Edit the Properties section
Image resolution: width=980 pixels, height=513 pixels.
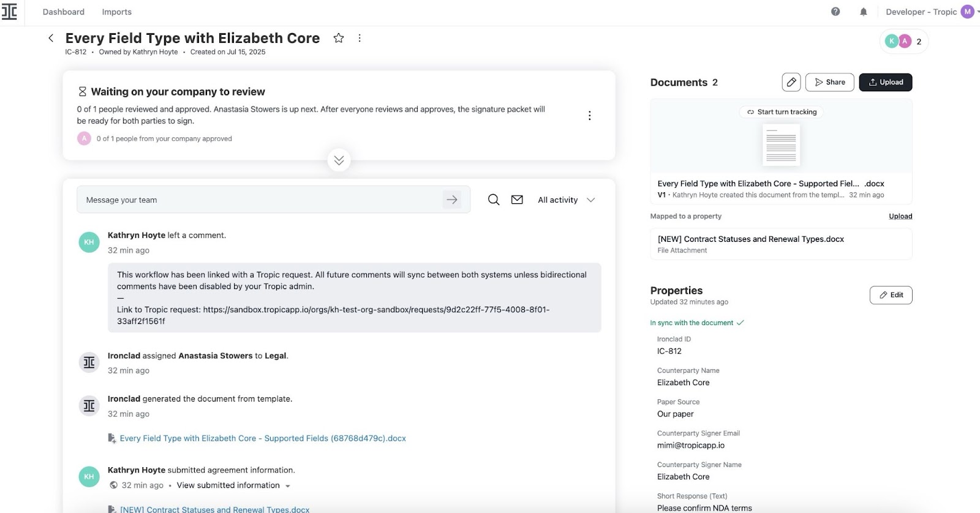[891, 295]
